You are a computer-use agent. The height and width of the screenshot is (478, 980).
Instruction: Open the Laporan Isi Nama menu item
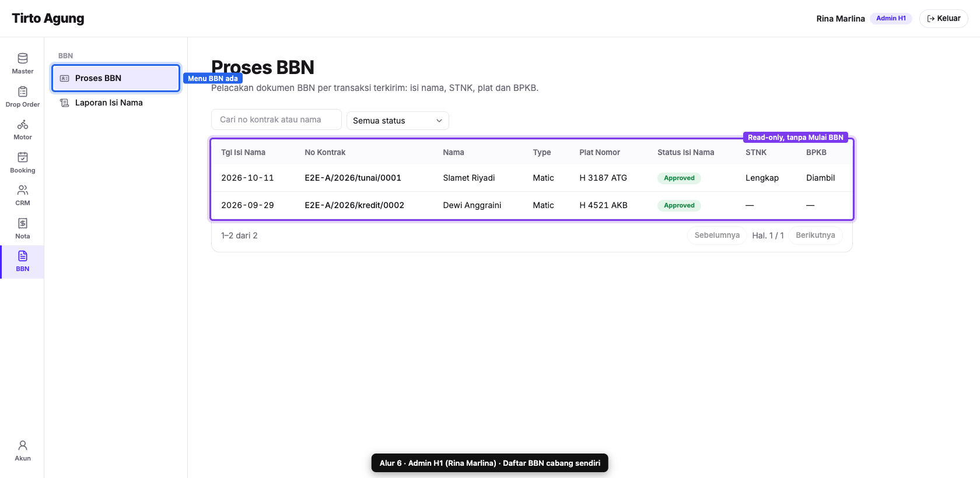tap(116, 103)
